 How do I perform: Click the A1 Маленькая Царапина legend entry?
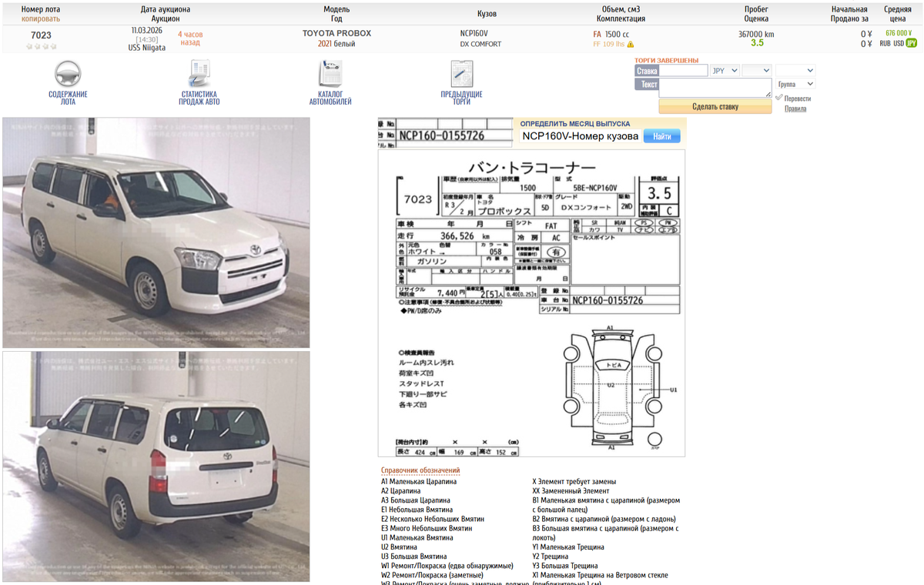click(419, 482)
